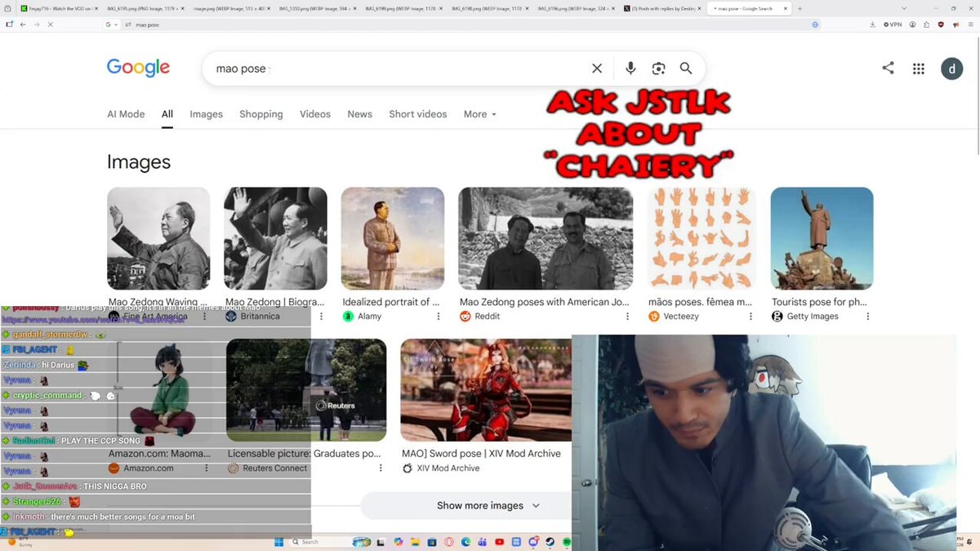Open Steam from the taskbar

tap(550, 542)
